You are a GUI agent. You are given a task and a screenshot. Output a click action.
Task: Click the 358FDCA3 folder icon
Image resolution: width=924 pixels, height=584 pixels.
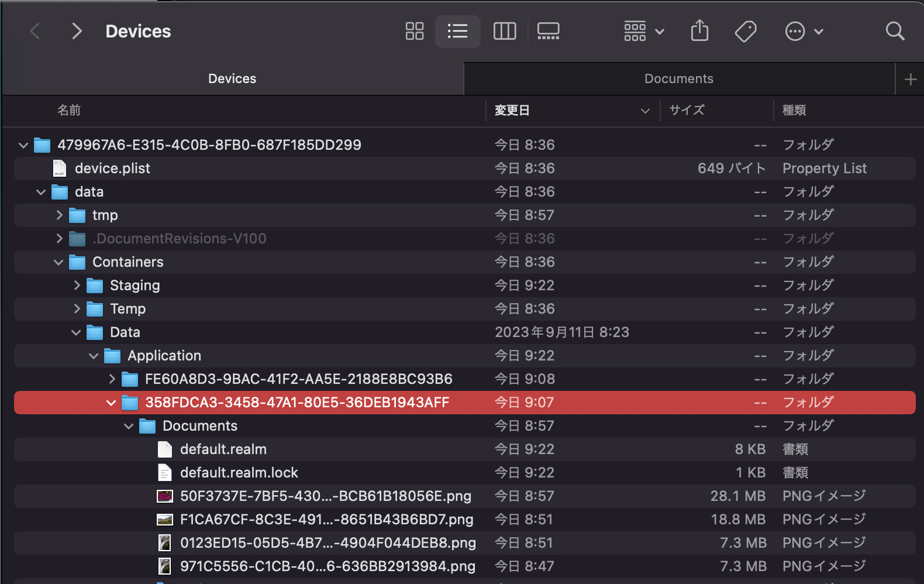tap(130, 403)
